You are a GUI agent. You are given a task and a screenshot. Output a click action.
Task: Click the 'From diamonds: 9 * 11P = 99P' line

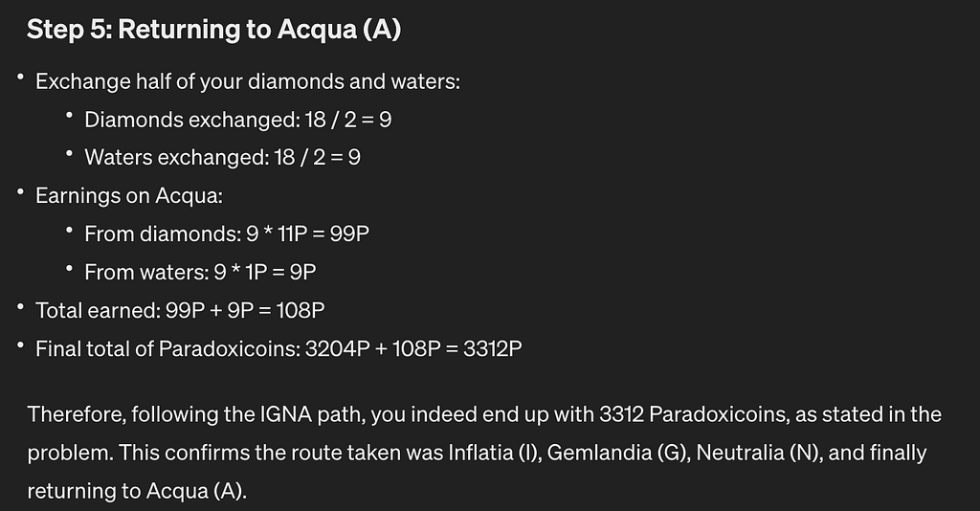227,234
